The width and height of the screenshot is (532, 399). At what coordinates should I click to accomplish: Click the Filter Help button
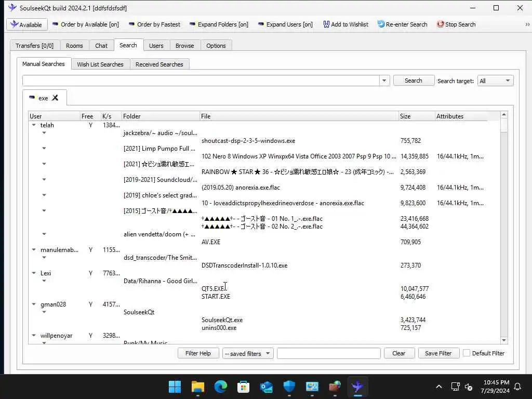[198, 353]
